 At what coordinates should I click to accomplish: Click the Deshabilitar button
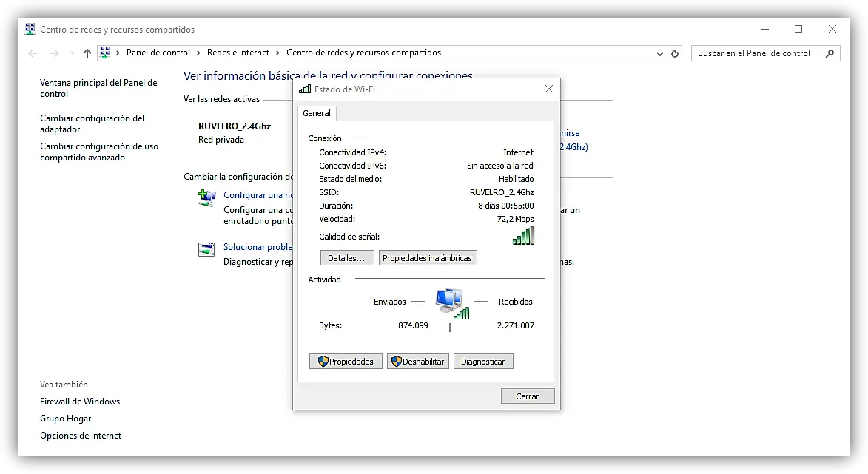(x=418, y=361)
